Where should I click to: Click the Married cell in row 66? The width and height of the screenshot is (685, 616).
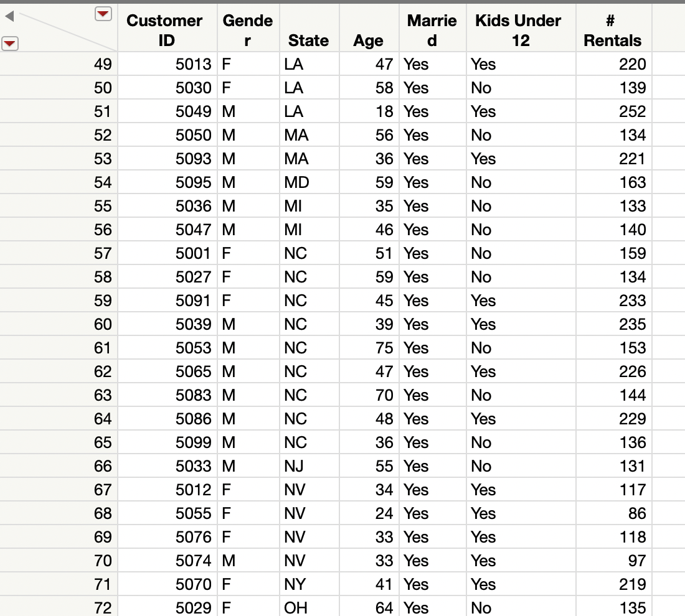[x=432, y=466]
